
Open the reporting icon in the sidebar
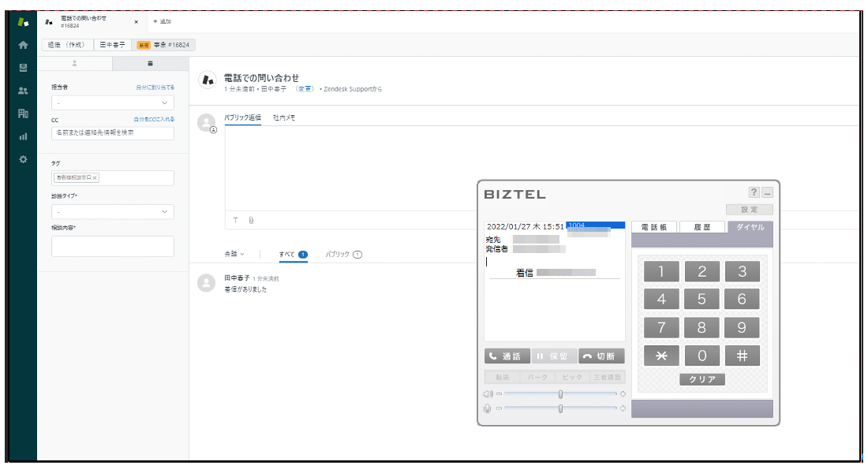coord(23,136)
